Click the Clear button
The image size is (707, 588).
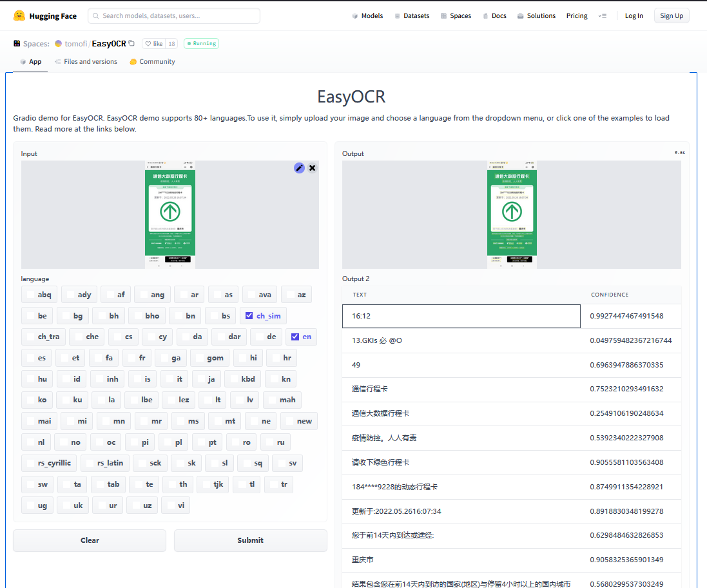tap(90, 540)
